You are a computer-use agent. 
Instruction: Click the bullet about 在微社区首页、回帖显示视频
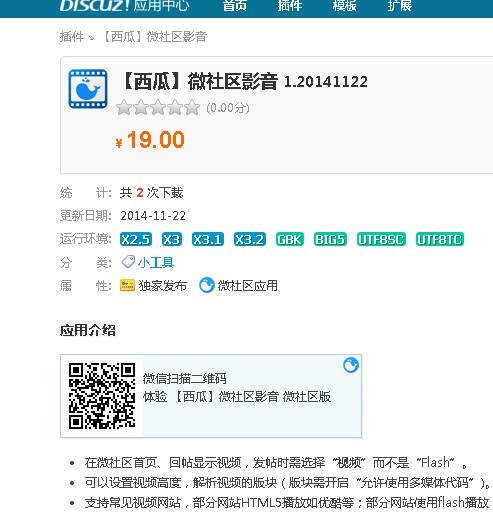276,463
